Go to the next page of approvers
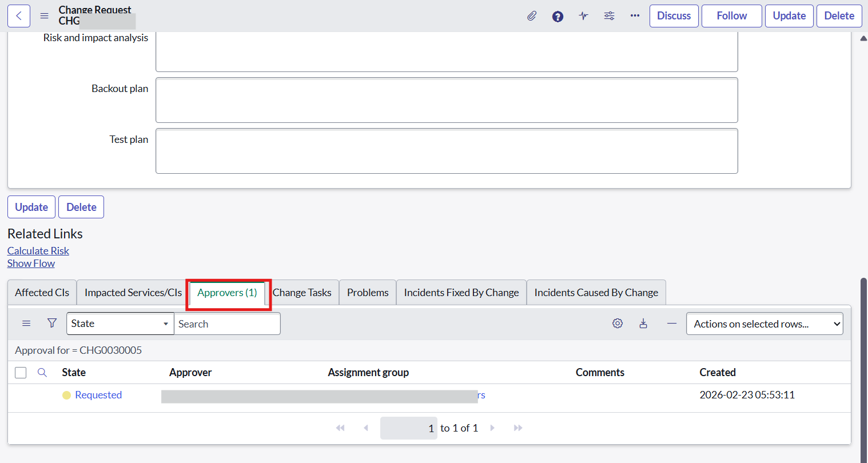 coord(492,428)
